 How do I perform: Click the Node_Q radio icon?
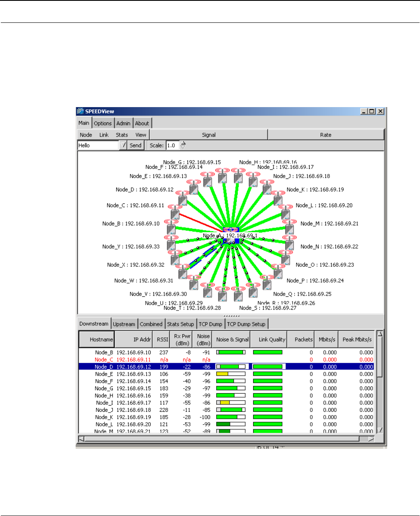click(266, 282)
